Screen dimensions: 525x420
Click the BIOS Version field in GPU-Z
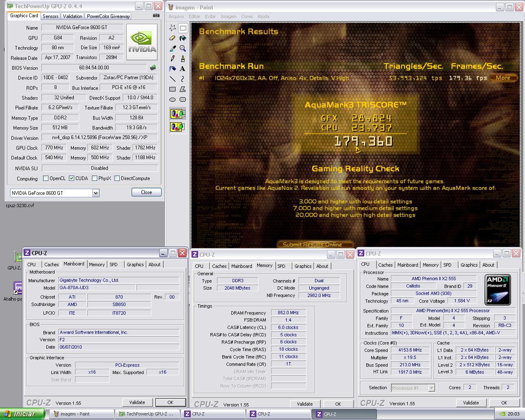94,68
